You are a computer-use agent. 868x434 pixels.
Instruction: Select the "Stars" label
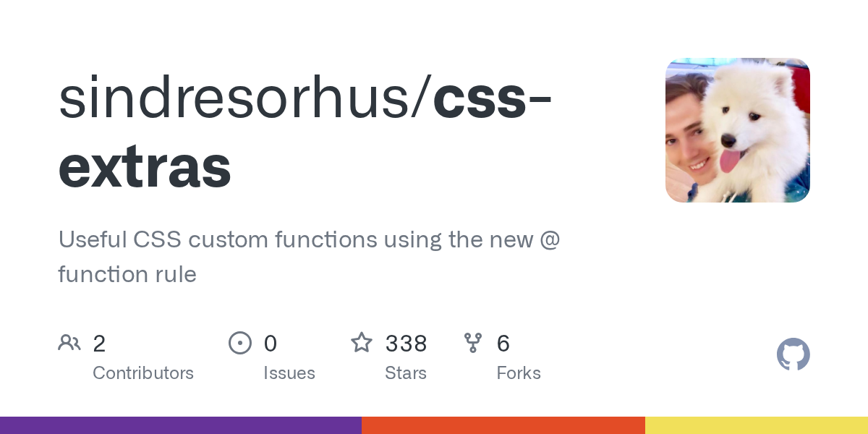click(406, 373)
